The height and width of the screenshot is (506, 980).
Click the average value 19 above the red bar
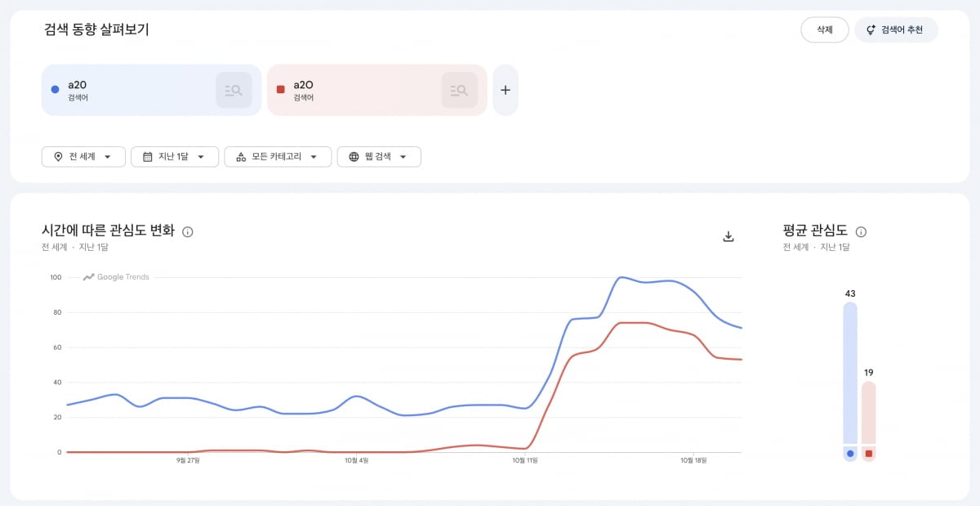tap(868, 373)
